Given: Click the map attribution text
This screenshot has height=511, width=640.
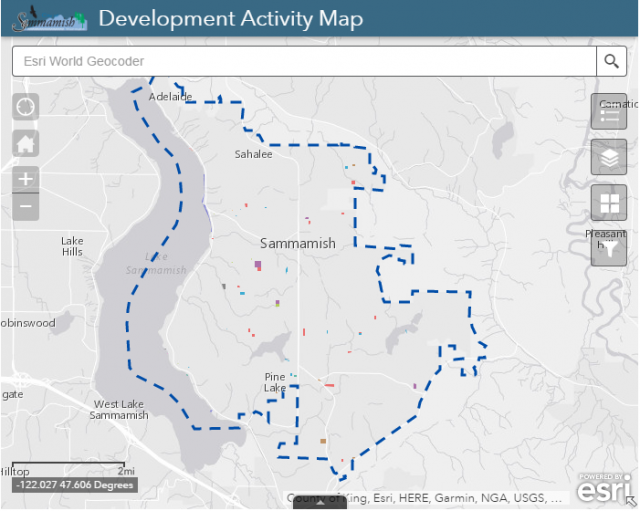Looking at the screenshot, I should click(424, 498).
